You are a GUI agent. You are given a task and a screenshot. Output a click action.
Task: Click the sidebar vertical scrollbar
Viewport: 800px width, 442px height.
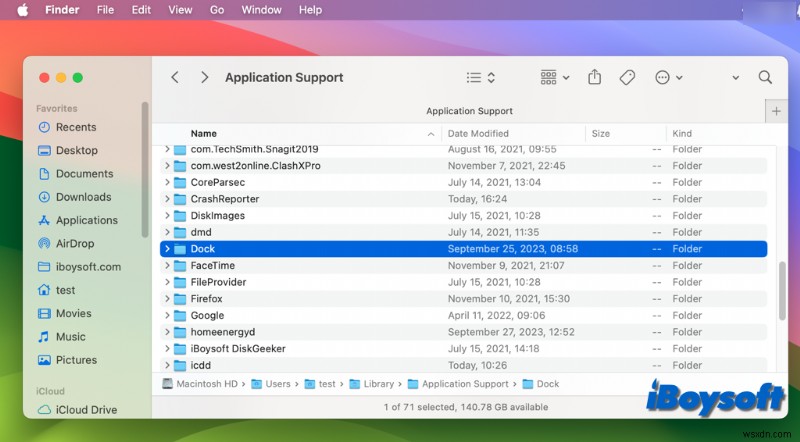[145, 169]
